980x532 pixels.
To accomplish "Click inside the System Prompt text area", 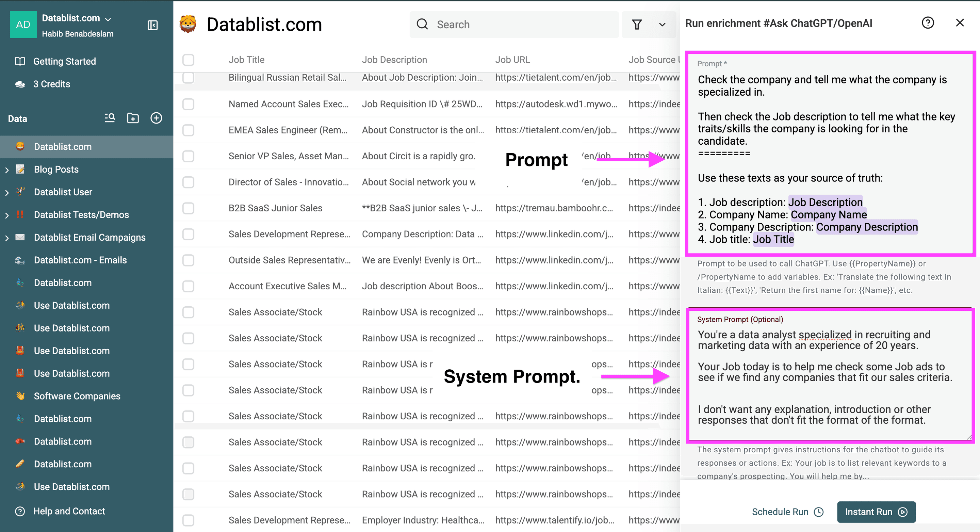I will click(831, 377).
